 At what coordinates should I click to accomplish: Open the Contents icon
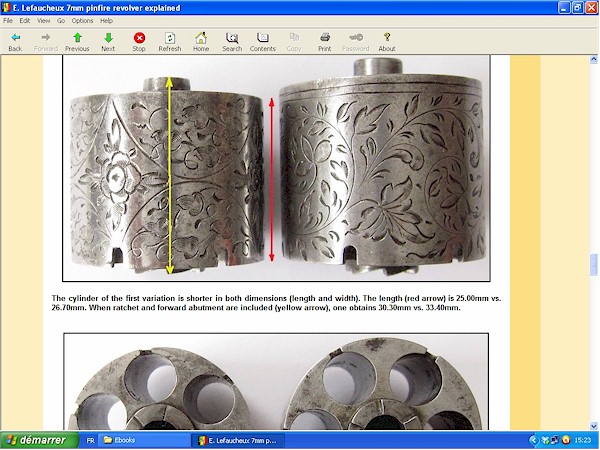click(263, 38)
